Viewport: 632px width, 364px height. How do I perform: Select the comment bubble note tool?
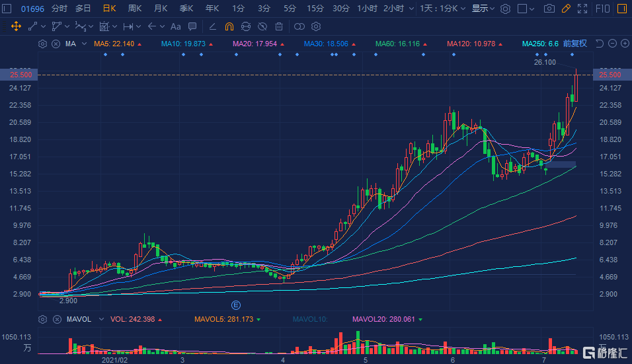click(192, 26)
